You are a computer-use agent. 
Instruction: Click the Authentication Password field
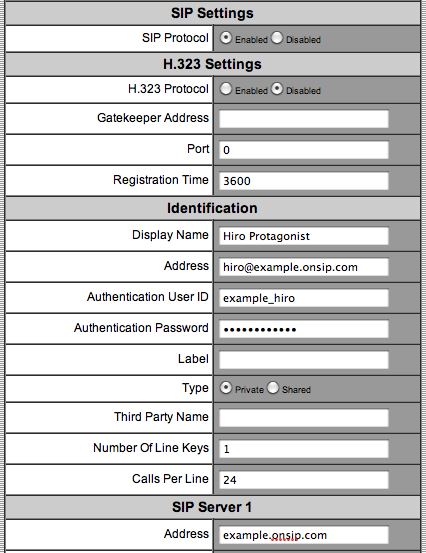click(x=304, y=329)
